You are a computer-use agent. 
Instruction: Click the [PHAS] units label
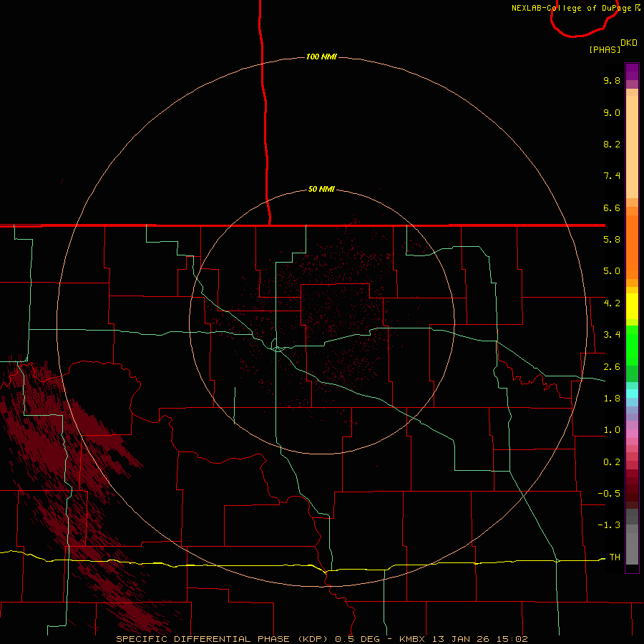(605, 49)
